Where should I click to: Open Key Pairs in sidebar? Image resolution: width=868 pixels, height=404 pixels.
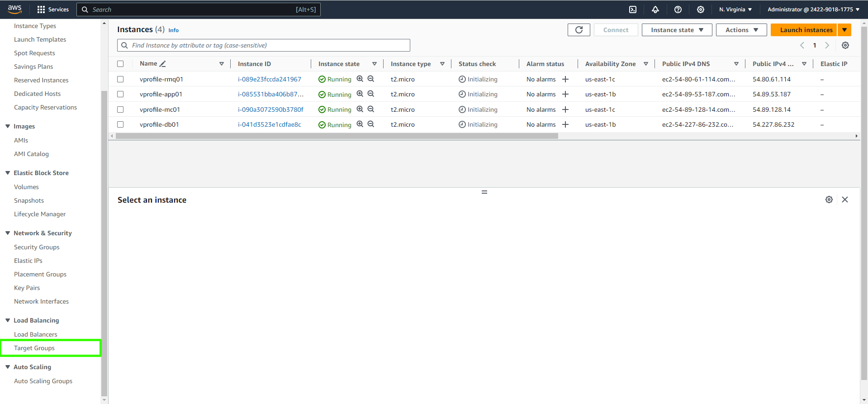tap(27, 288)
